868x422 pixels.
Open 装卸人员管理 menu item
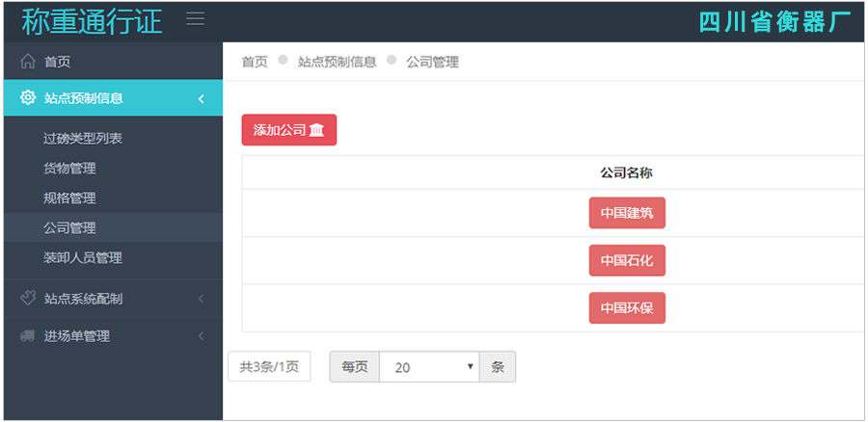click(x=83, y=258)
